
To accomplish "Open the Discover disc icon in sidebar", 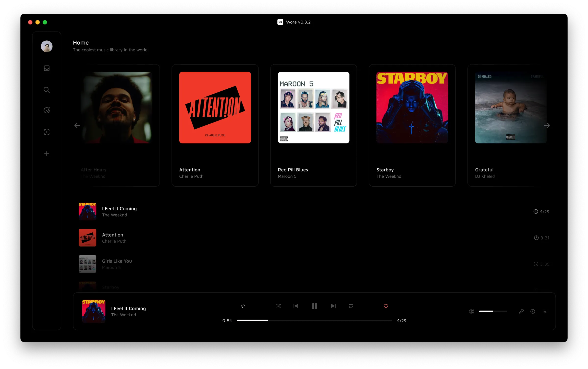I will [47, 110].
